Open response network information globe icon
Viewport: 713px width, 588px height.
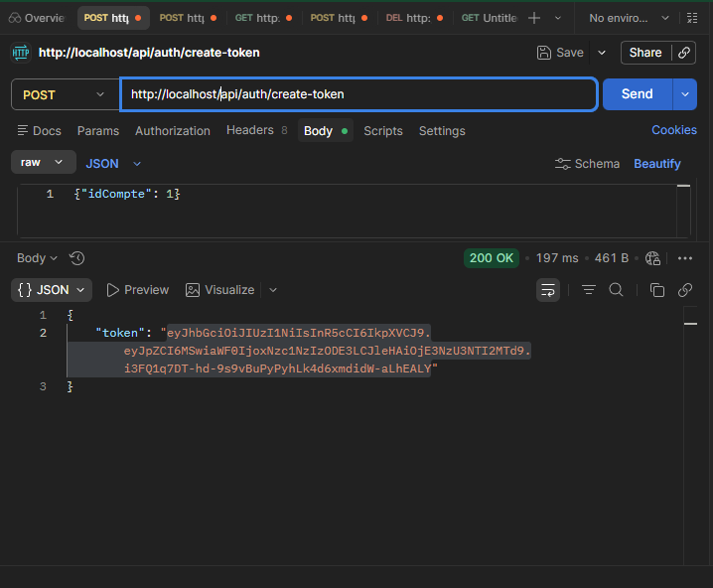(652, 258)
